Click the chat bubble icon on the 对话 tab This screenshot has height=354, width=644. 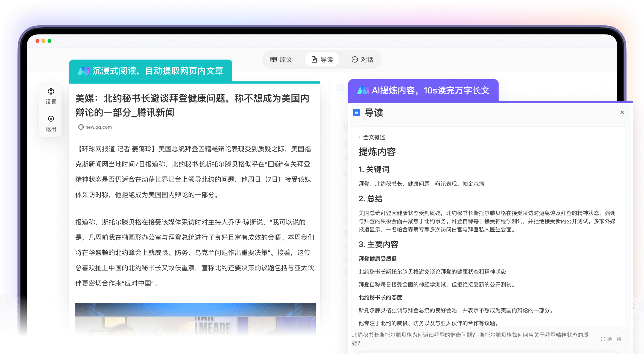tap(355, 59)
